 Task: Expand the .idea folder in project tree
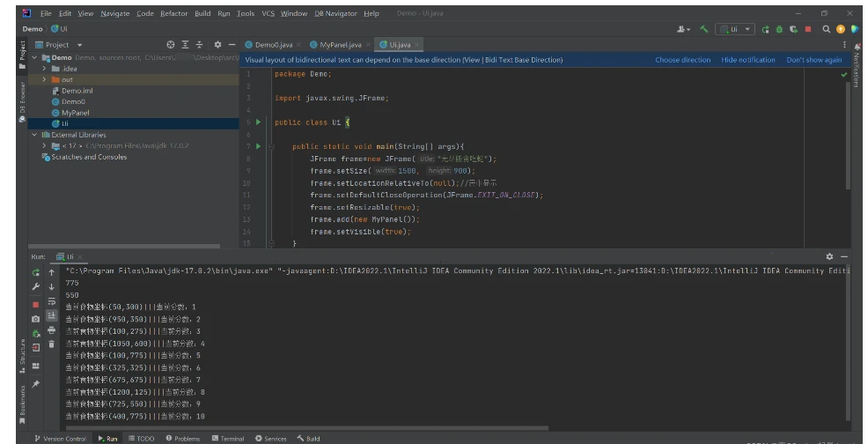(x=45, y=69)
